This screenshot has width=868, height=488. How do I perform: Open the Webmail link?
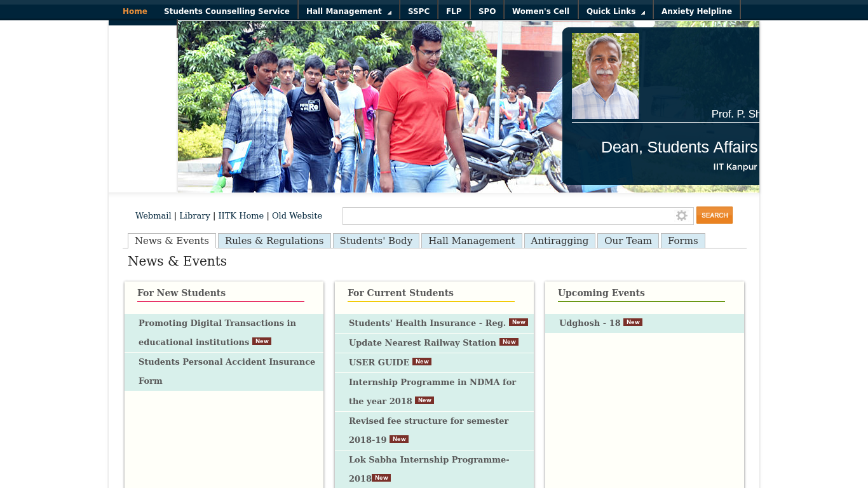(x=153, y=215)
